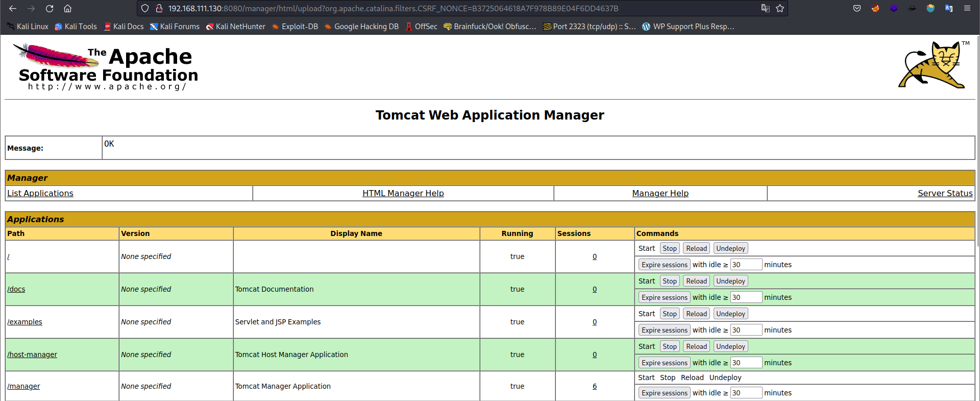Click the translate icon in address bar
Screen dimensions: 980x401
pos(765,8)
